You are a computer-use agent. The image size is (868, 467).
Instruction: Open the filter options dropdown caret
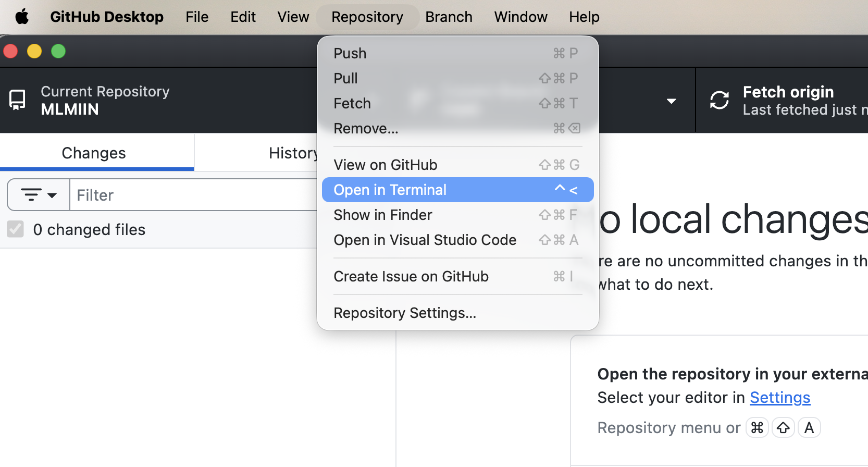click(x=52, y=195)
